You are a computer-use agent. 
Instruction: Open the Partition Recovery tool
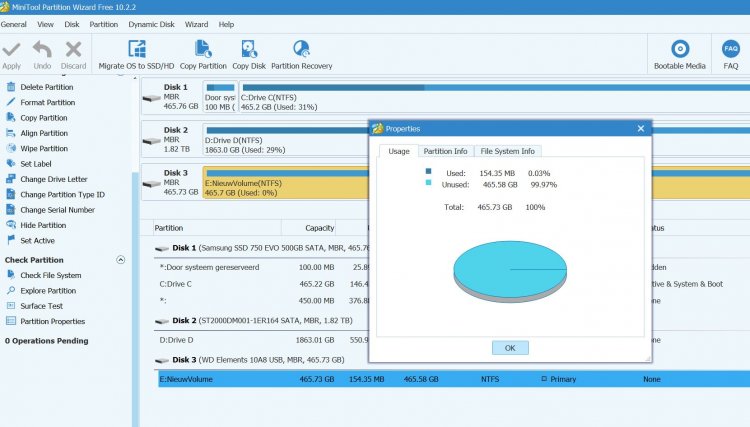click(x=301, y=49)
